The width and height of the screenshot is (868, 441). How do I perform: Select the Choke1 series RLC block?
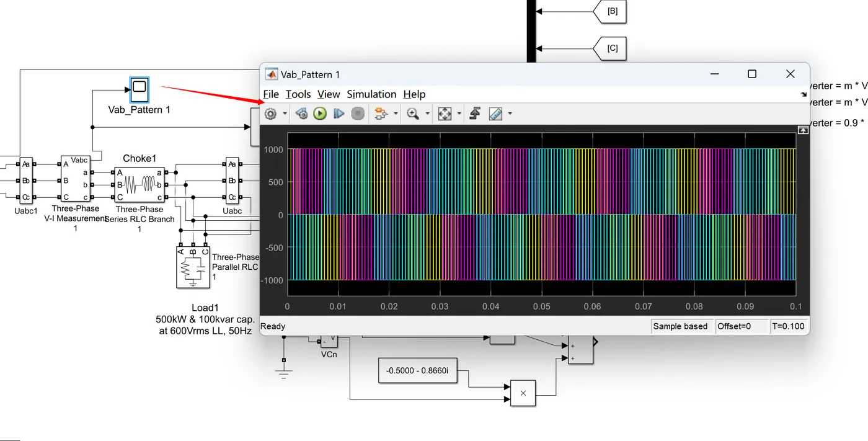point(139,184)
